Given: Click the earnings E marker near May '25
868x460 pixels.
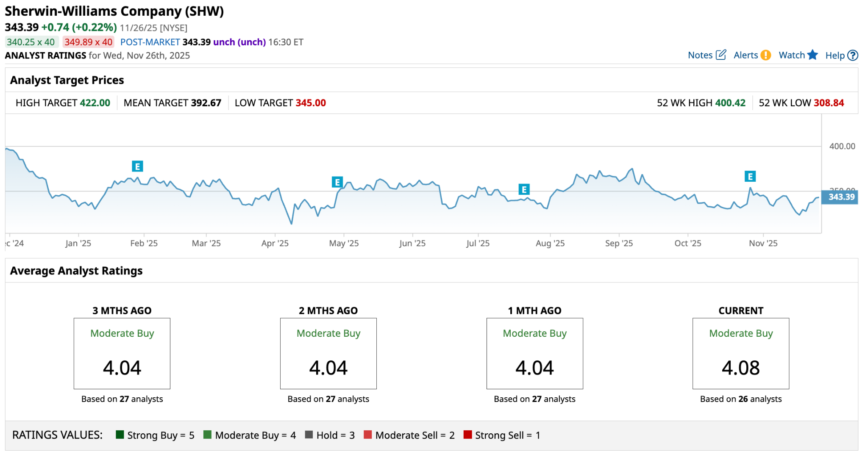Looking at the screenshot, I should click(337, 182).
